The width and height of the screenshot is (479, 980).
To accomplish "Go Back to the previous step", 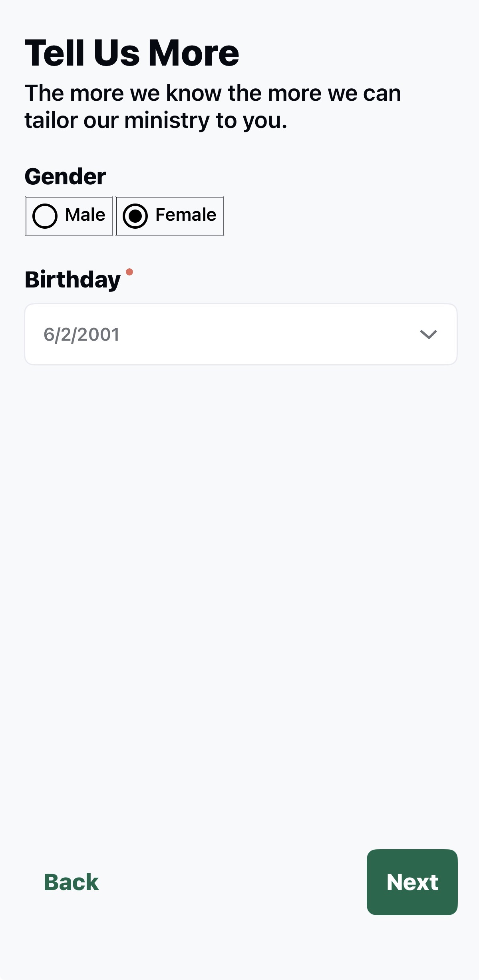I will tap(72, 882).
